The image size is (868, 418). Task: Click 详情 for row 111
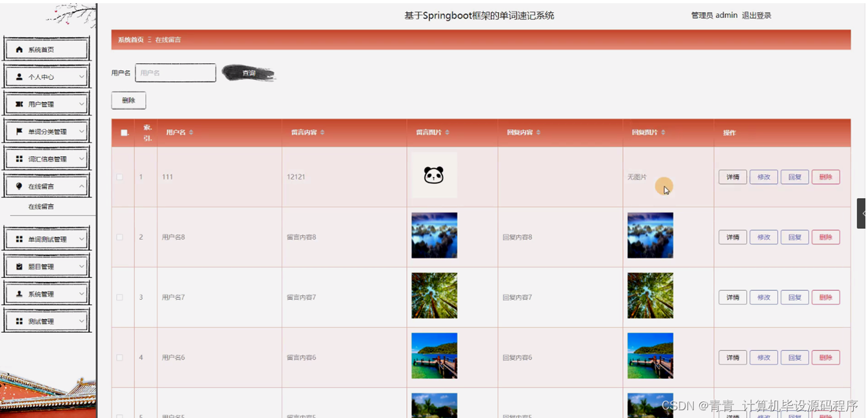(x=733, y=177)
